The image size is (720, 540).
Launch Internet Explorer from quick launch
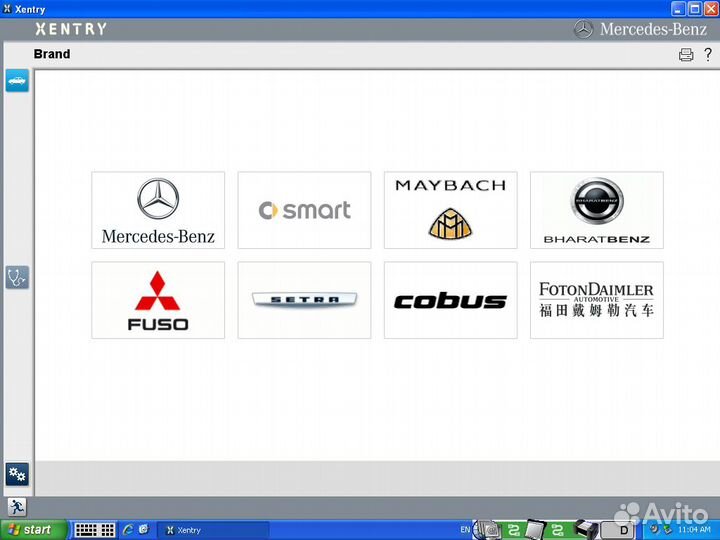[128, 530]
